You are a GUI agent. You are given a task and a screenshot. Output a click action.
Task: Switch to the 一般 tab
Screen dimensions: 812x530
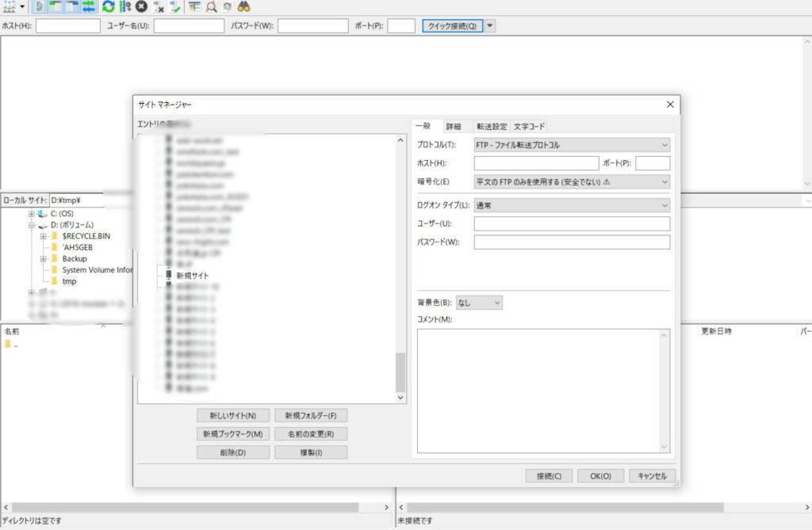point(423,126)
